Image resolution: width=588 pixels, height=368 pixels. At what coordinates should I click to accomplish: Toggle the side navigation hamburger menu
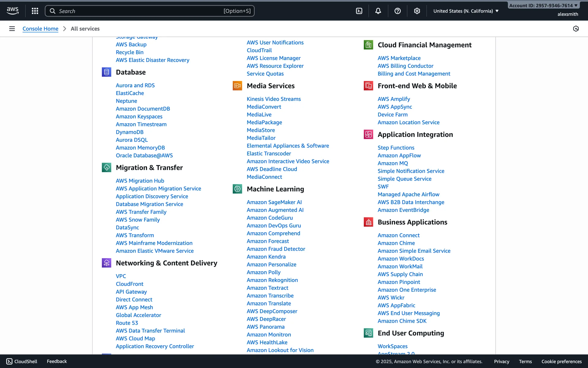(12, 29)
